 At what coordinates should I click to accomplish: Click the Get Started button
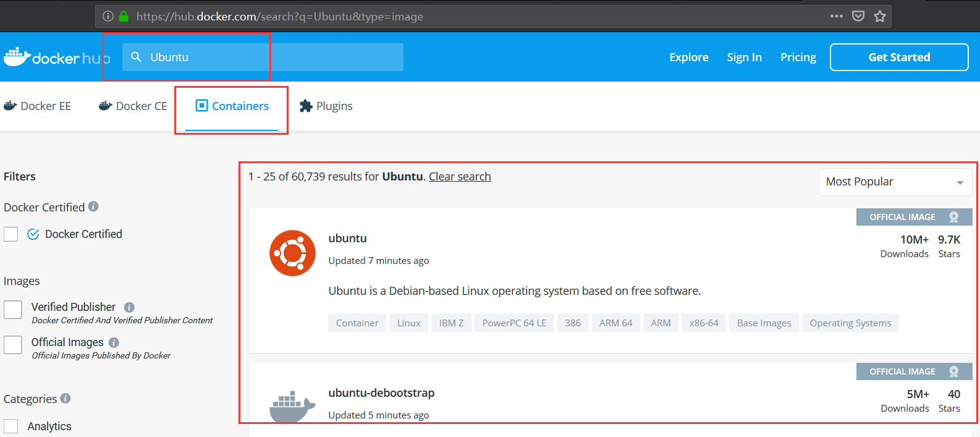click(899, 57)
